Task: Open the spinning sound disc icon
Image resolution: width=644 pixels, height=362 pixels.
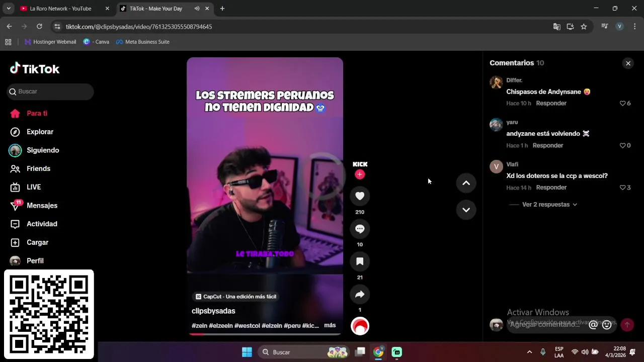Action: 360,326
